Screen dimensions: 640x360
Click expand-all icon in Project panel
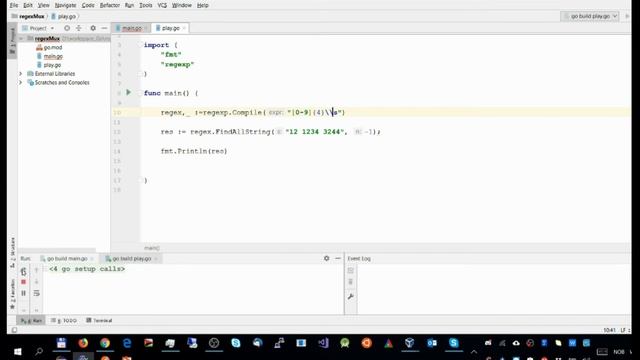[x=79, y=28]
